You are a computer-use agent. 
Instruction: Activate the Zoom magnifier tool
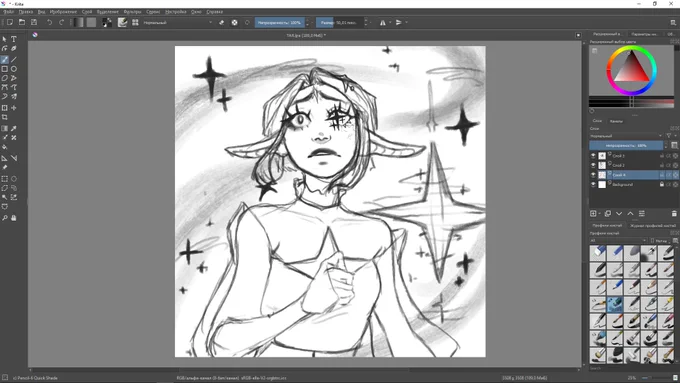(x=4, y=218)
